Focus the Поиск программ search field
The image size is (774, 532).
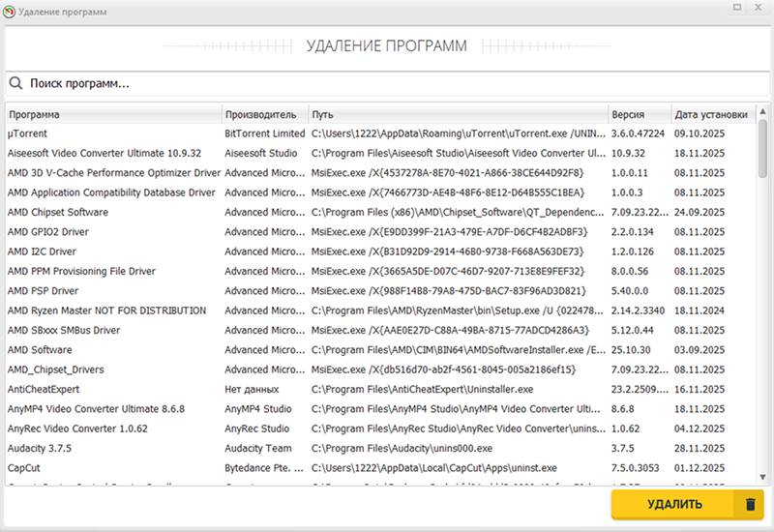(x=387, y=84)
